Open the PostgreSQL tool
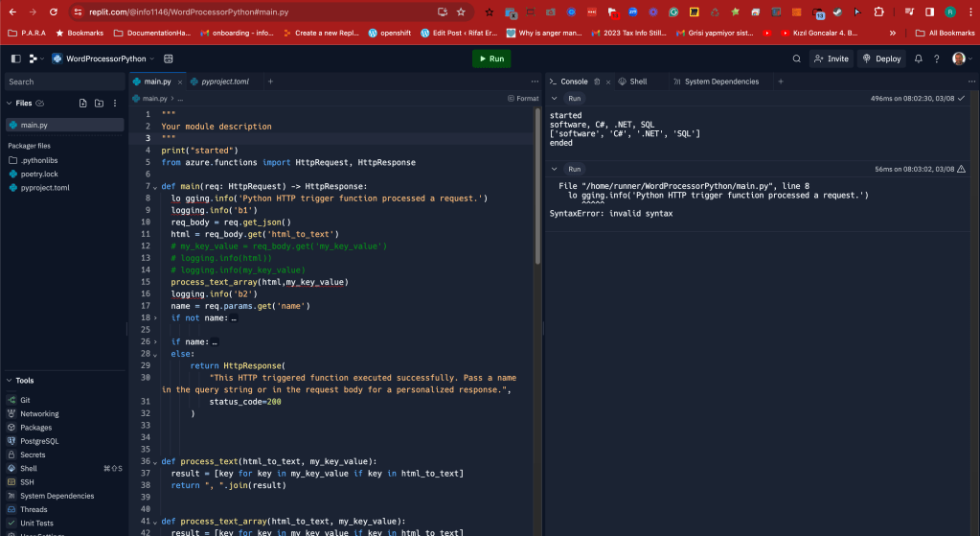The width and height of the screenshot is (980, 536). coord(64,442)
